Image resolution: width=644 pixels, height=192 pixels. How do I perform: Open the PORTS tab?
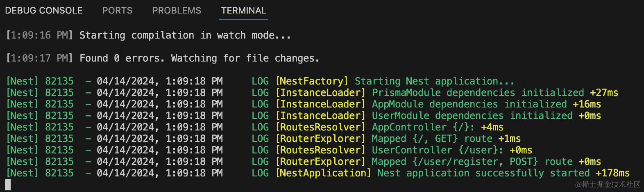117,11
